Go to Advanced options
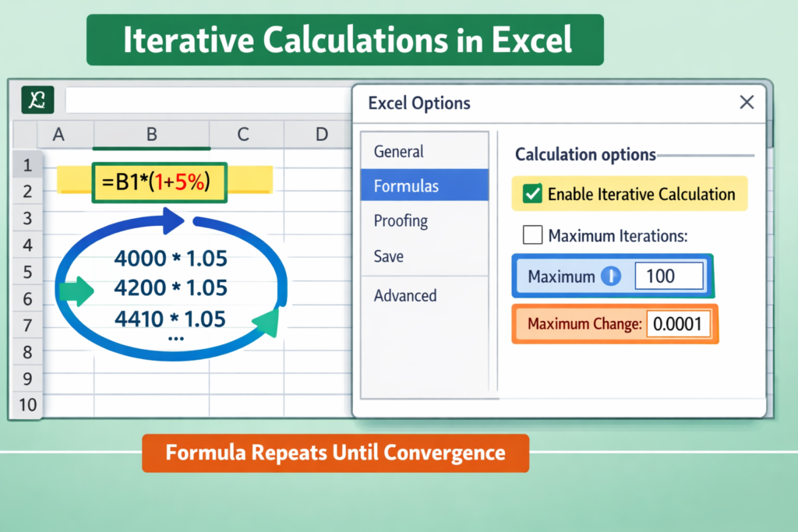798x532 pixels. tap(405, 296)
